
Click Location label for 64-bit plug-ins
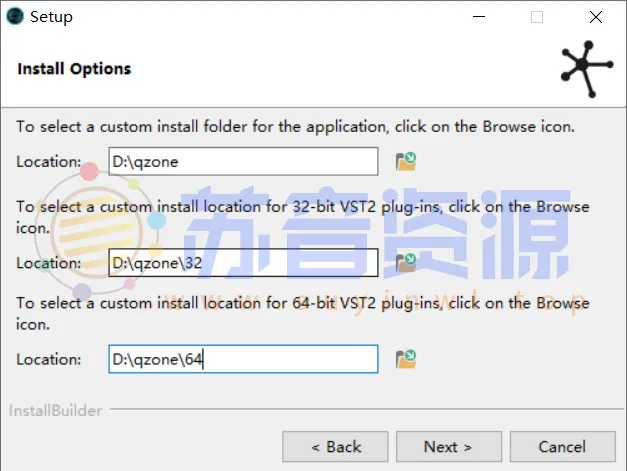tap(48, 359)
